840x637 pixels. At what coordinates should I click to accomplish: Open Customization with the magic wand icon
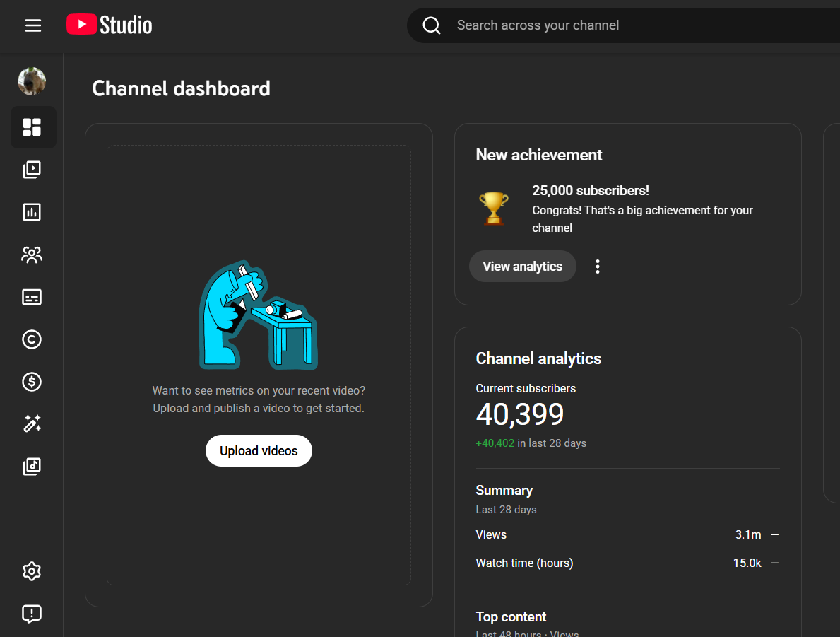click(x=32, y=424)
